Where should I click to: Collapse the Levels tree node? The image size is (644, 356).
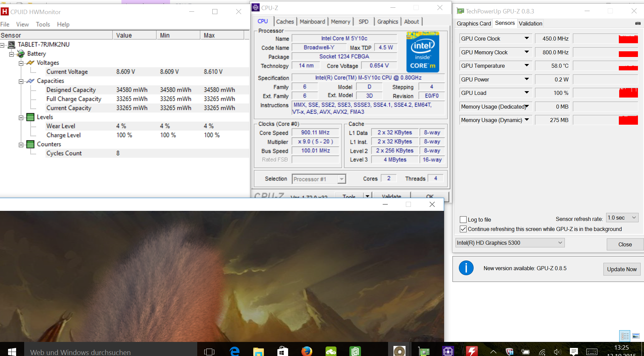tap(21, 117)
